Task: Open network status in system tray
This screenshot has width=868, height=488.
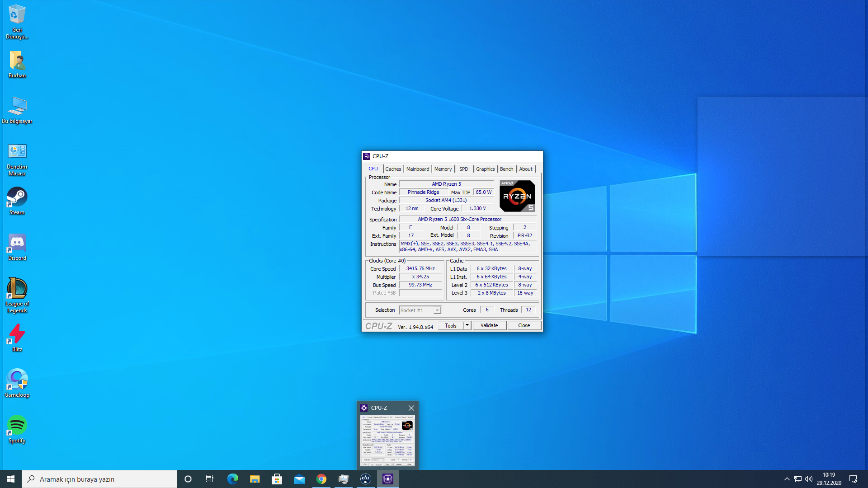Action: 798,479
